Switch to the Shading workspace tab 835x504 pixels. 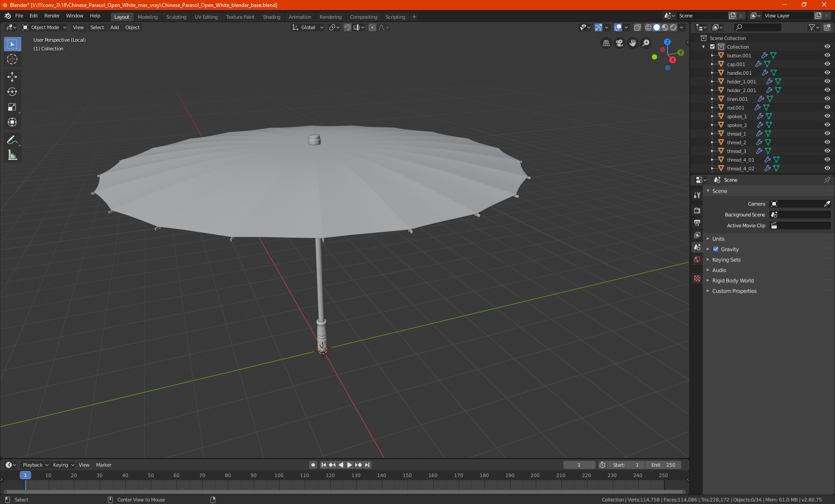click(x=271, y=17)
